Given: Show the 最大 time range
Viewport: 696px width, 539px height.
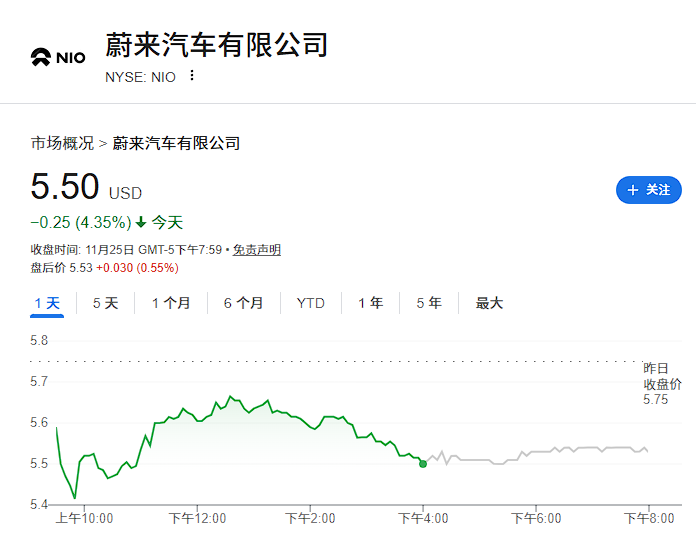Looking at the screenshot, I should pos(489,303).
